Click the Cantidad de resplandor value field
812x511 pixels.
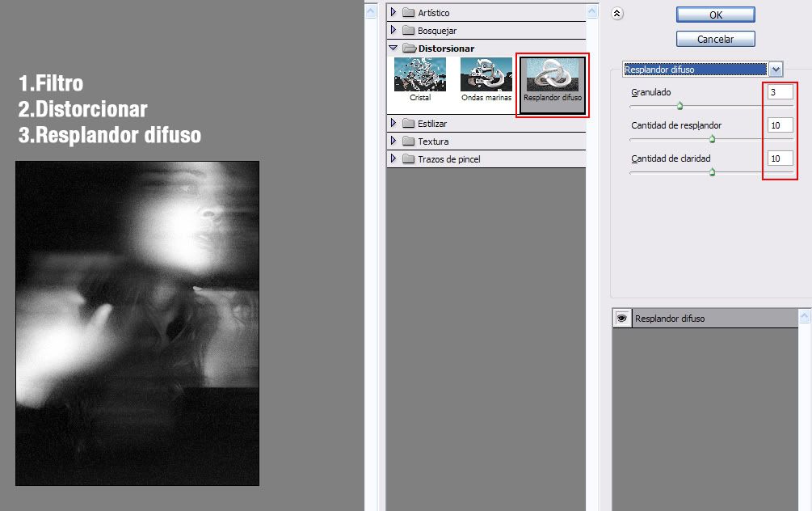click(780, 125)
